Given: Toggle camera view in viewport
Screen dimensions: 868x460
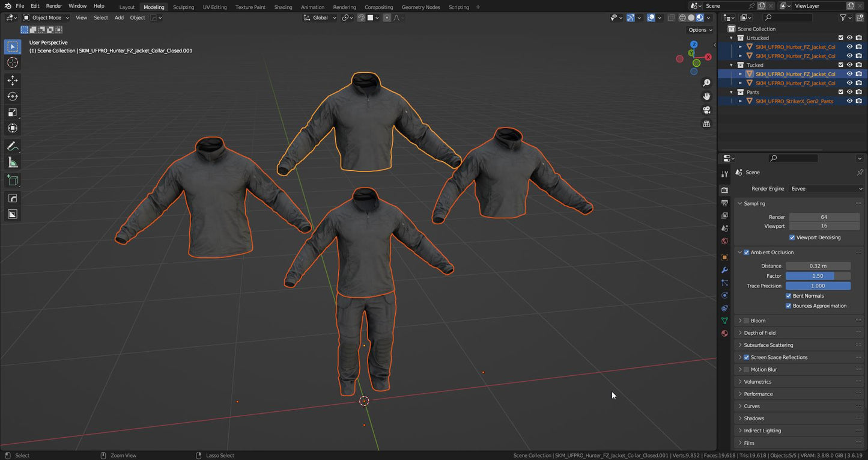Looking at the screenshot, I should [706, 110].
